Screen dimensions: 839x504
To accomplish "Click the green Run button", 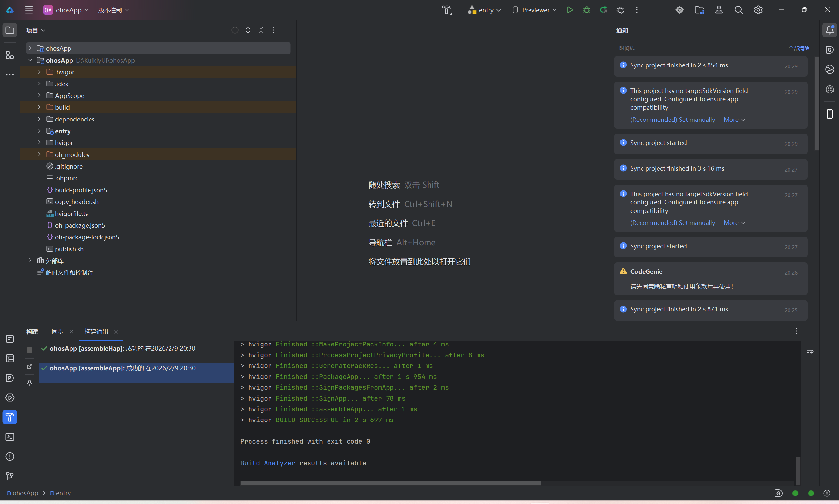I will point(570,10).
